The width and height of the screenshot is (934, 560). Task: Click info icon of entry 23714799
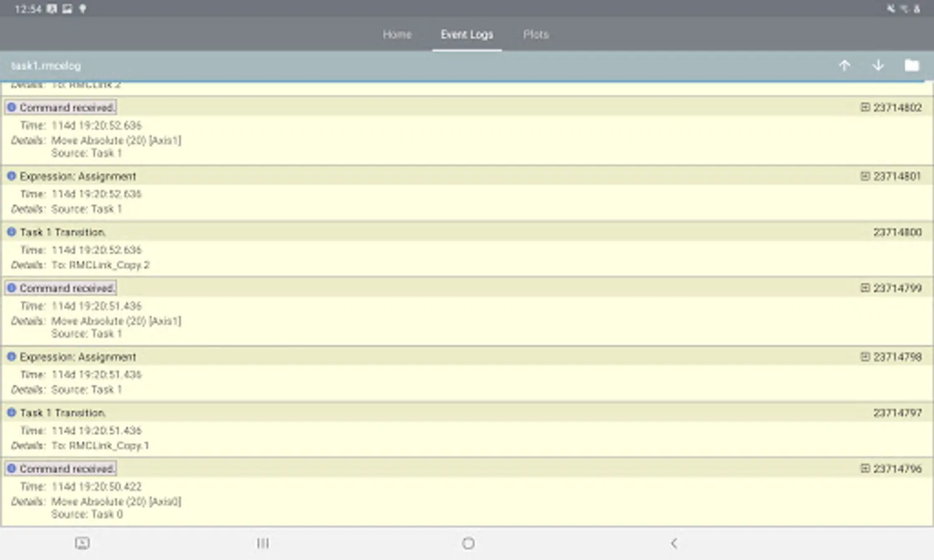coord(11,288)
